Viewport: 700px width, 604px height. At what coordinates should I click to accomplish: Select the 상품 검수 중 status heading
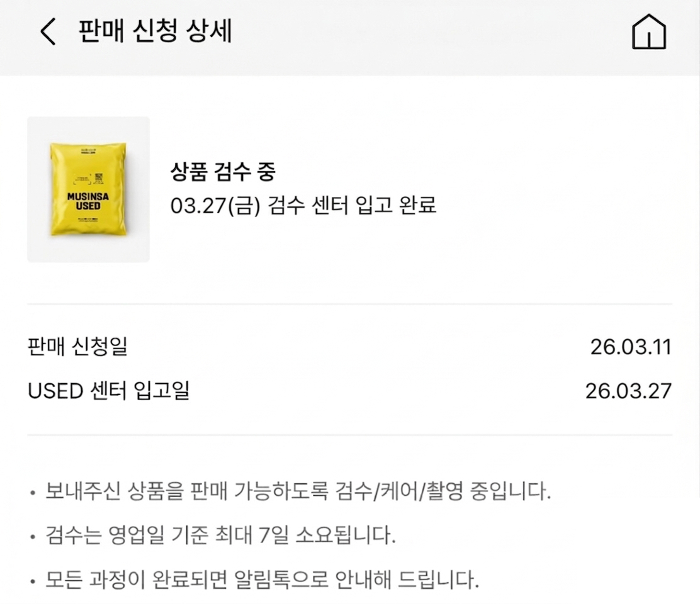[x=223, y=171]
